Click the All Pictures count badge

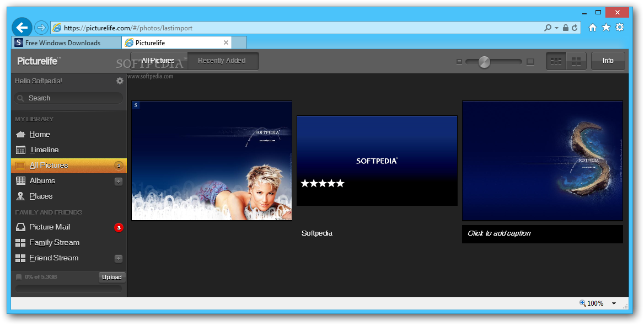(119, 166)
